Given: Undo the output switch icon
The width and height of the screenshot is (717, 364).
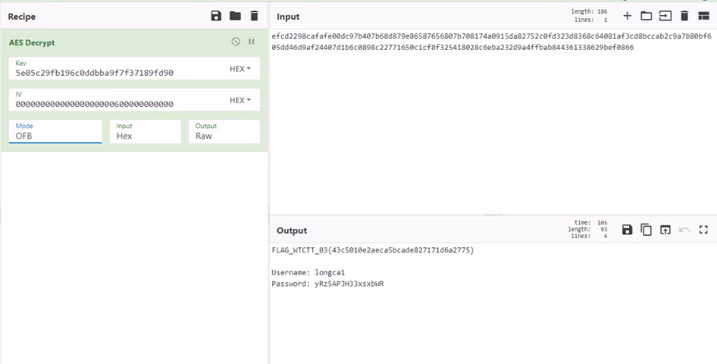Looking at the screenshot, I should [684, 230].
